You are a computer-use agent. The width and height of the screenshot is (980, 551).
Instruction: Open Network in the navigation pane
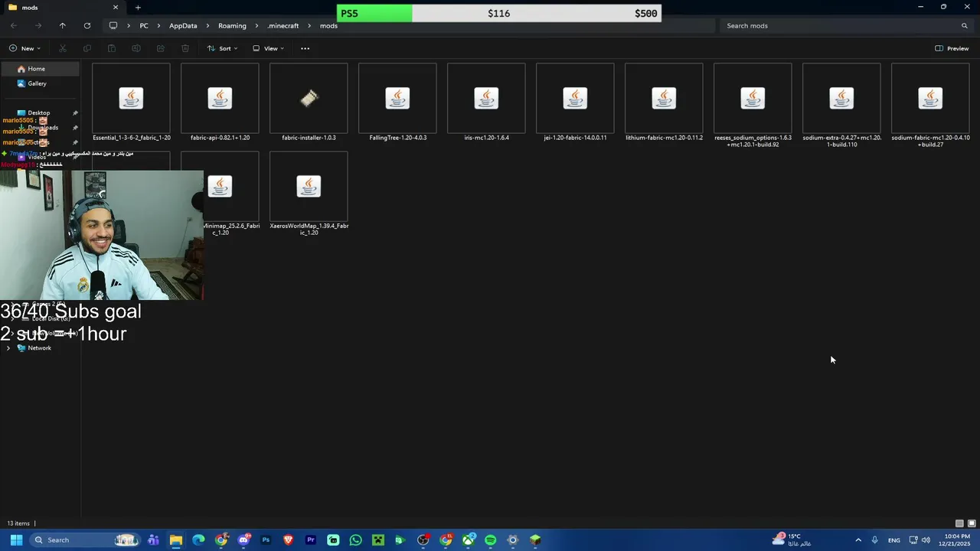pos(41,348)
